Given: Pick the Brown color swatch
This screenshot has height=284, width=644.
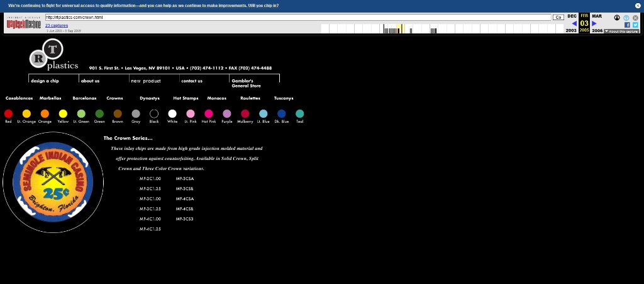Looking at the screenshot, I should pyautogui.click(x=118, y=114).
